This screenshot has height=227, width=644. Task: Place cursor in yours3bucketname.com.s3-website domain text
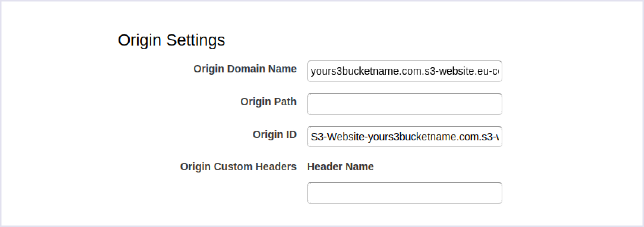404,71
